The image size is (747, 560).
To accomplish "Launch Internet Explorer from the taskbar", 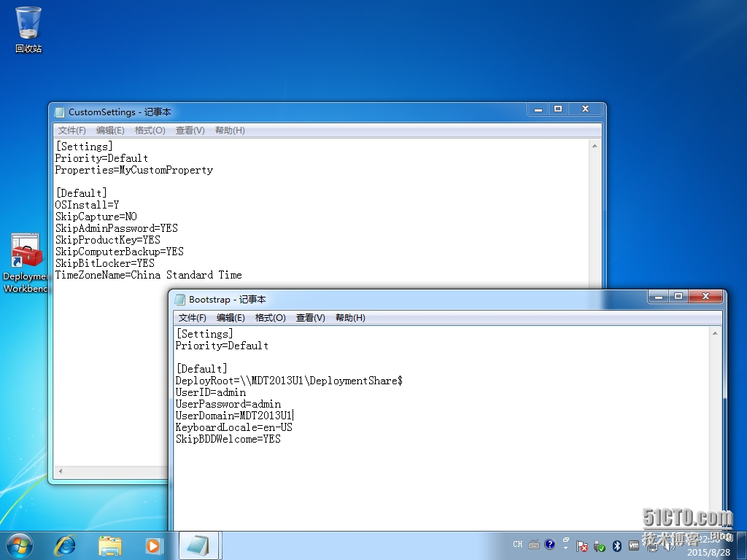I will click(65, 545).
